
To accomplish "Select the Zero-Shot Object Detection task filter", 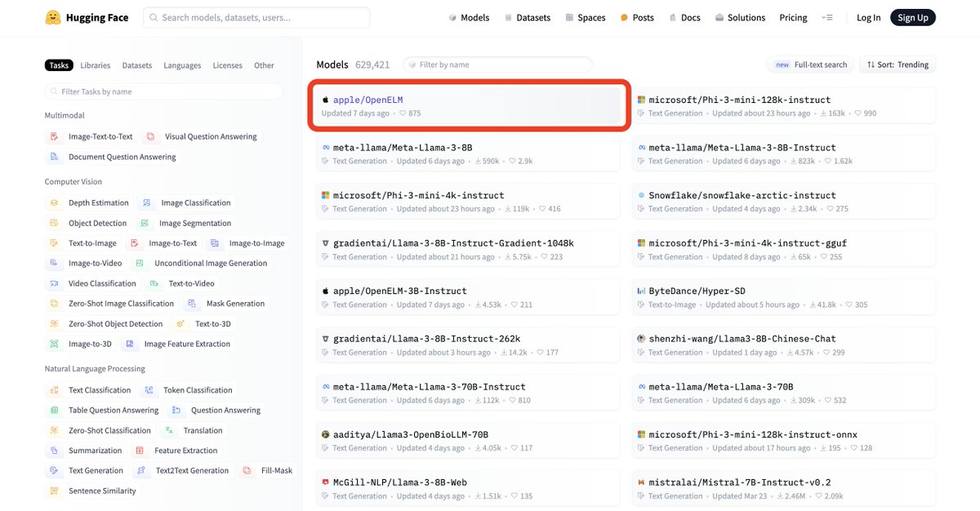I will click(105, 324).
